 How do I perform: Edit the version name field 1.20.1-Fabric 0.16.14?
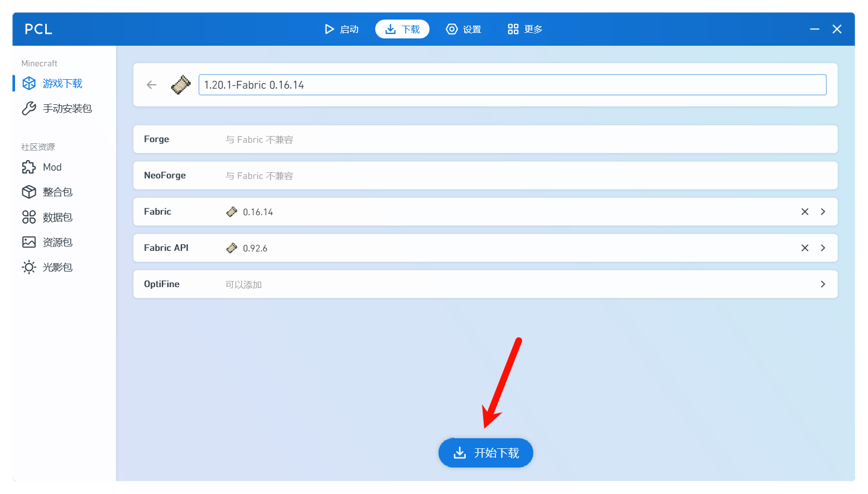512,85
